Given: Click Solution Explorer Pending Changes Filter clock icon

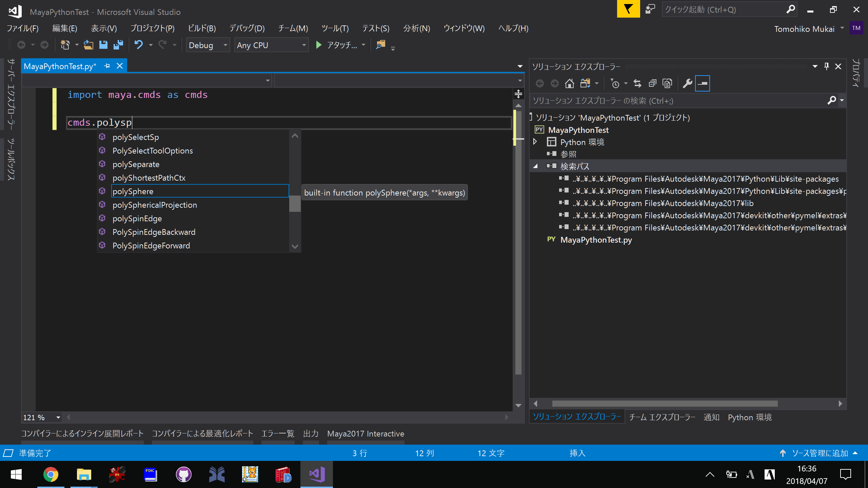Looking at the screenshot, I should 615,83.
